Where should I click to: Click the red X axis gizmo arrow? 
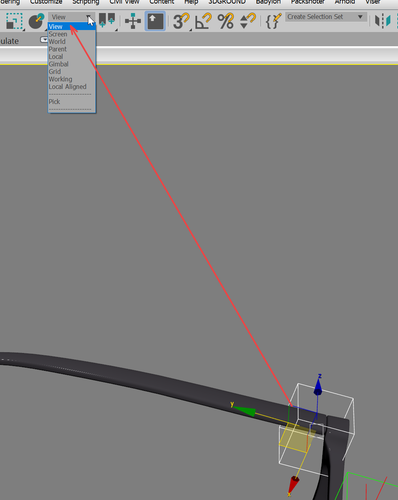[x=293, y=484]
